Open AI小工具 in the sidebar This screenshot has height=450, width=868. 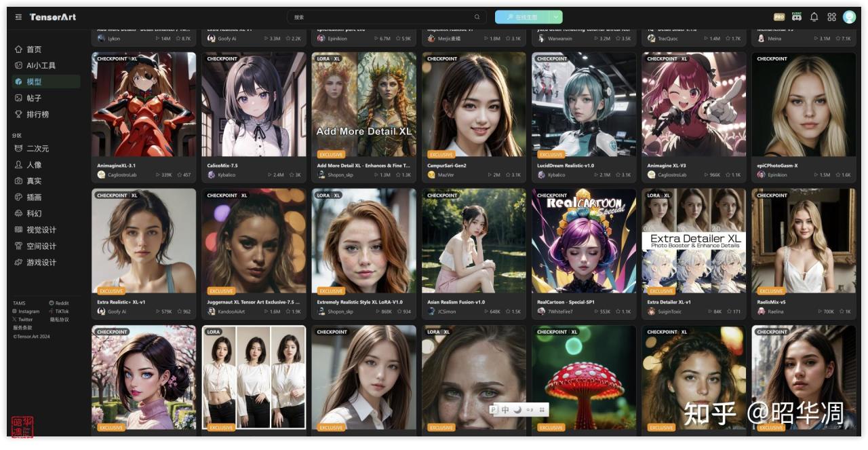[45, 66]
